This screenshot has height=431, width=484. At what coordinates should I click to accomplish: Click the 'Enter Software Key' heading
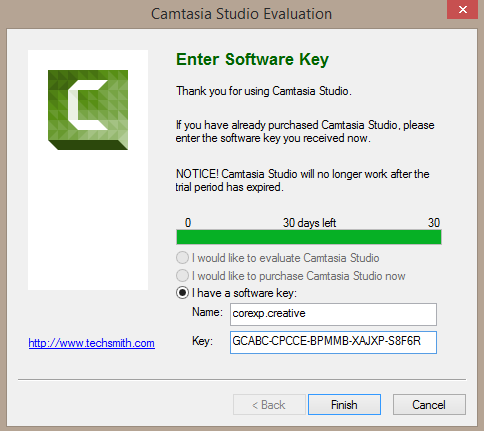tap(252, 60)
